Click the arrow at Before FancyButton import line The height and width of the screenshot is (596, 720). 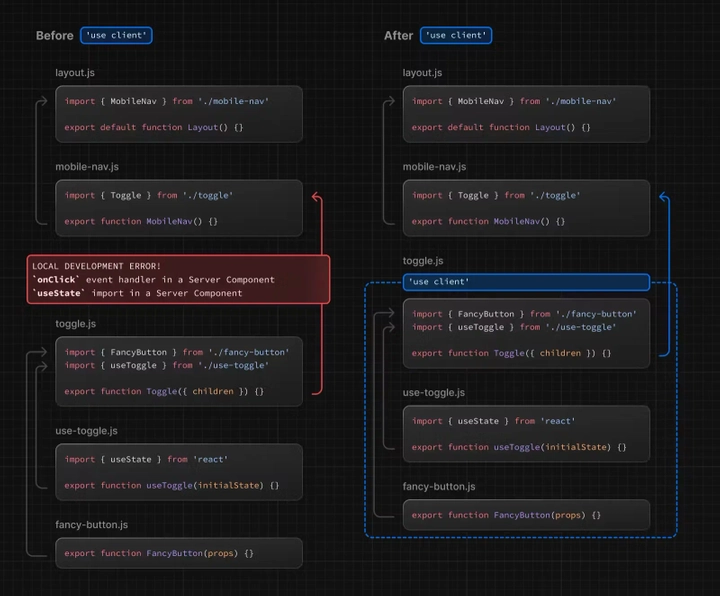(42, 352)
